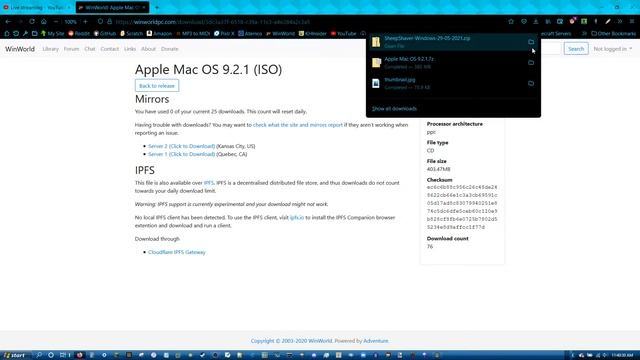Viewport: 640px width, 360px height.
Task: Click the padlock site security icon
Action: 109,22
